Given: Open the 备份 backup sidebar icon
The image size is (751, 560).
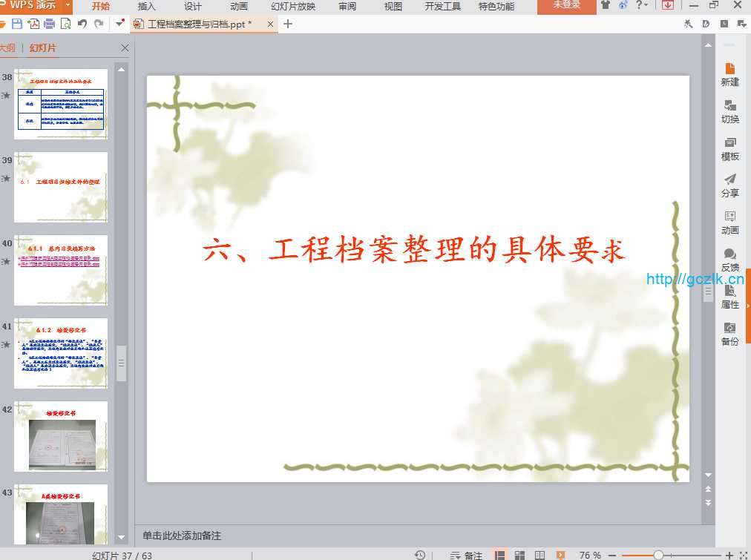Looking at the screenshot, I should point(729,333).
